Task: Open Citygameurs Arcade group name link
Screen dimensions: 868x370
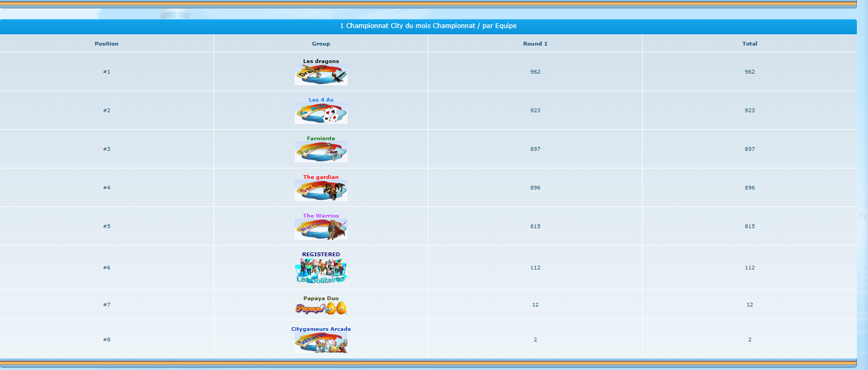Action: point(321,329)
